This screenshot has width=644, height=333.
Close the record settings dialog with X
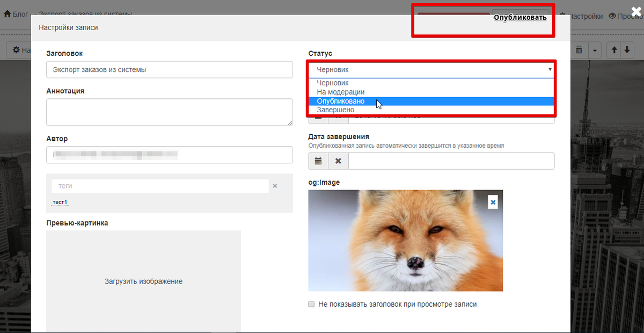tap(636, 11)
